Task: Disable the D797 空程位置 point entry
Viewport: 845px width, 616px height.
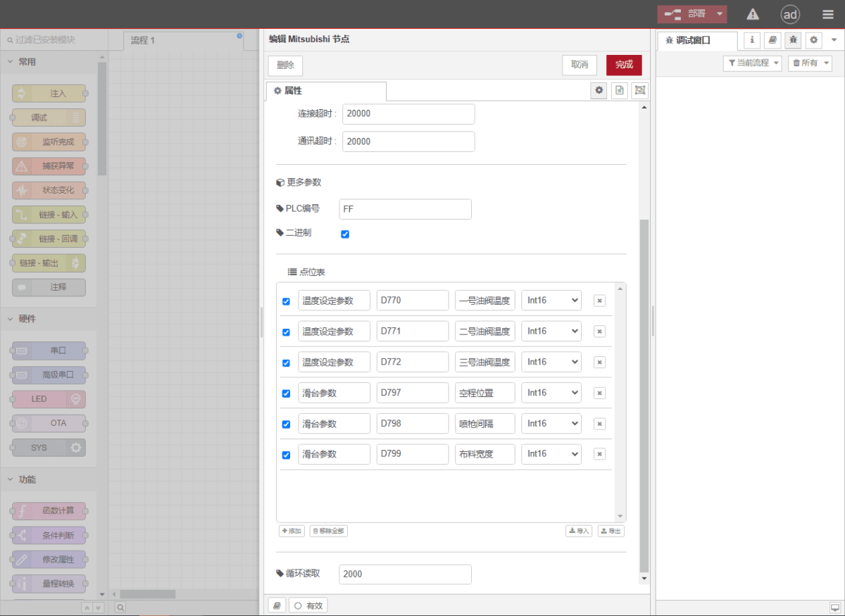Action: pos(286,393)
